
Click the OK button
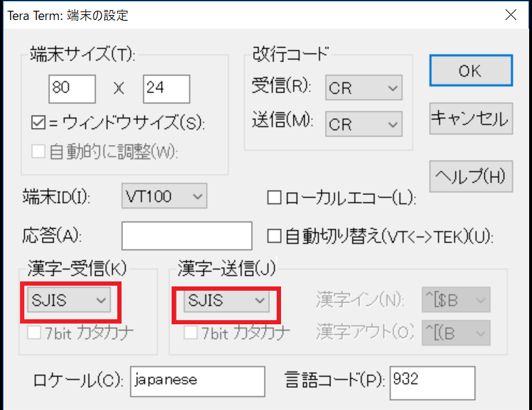point(471,71)
